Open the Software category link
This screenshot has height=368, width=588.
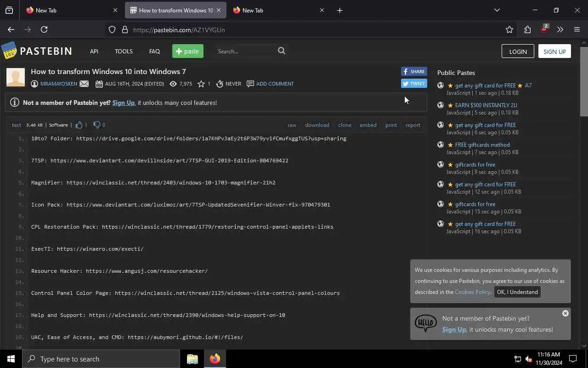click(58, 125)
